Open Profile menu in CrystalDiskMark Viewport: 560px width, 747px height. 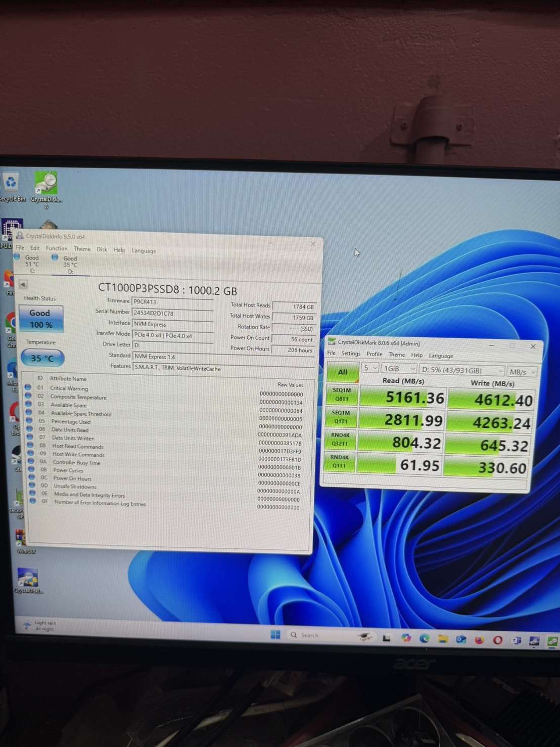pos(375,354)
